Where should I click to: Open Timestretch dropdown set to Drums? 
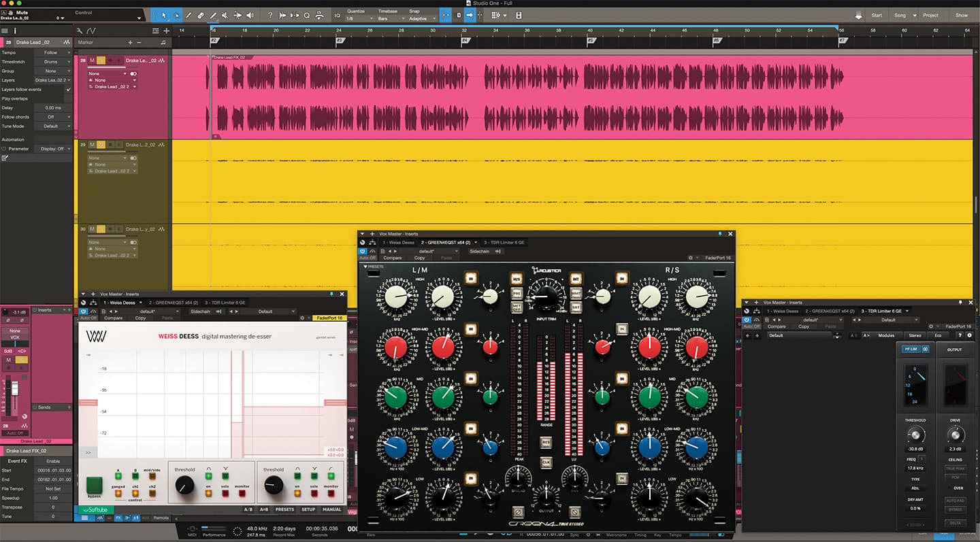pyautogui.click(x=54, y=62)
